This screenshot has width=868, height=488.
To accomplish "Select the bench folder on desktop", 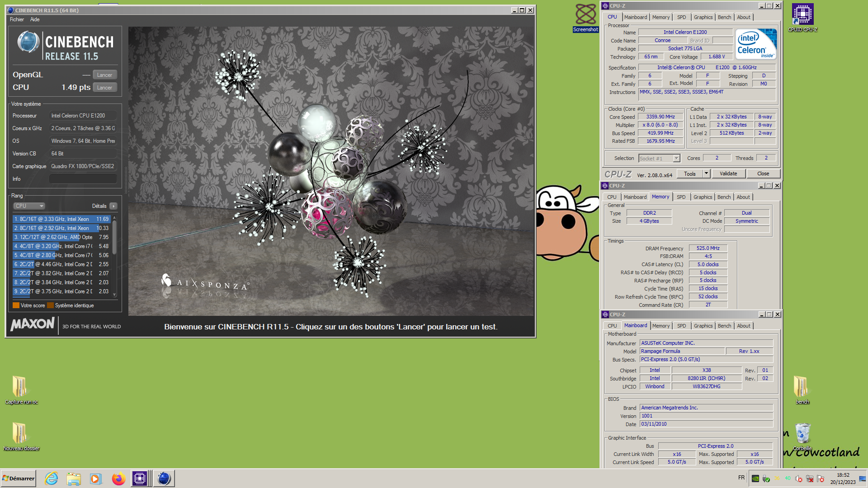I will coord(802,390).
